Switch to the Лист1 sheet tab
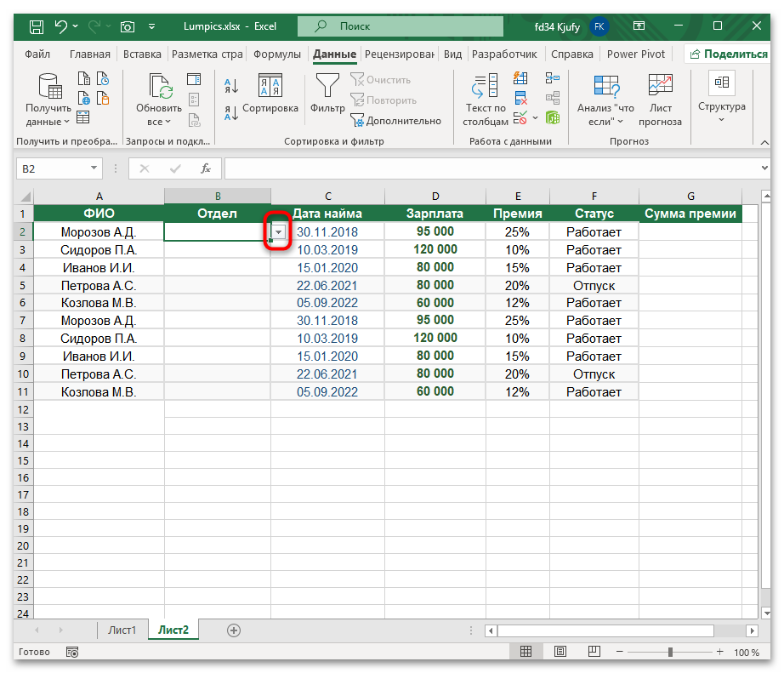The height and width of the screenshot is (673, 784). [x=122, y=630]
